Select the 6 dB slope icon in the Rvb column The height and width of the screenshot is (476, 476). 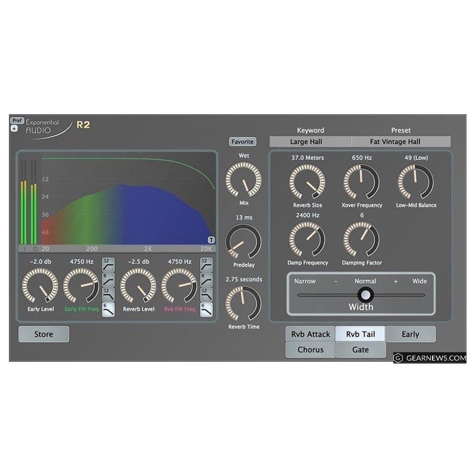point(206,280)
